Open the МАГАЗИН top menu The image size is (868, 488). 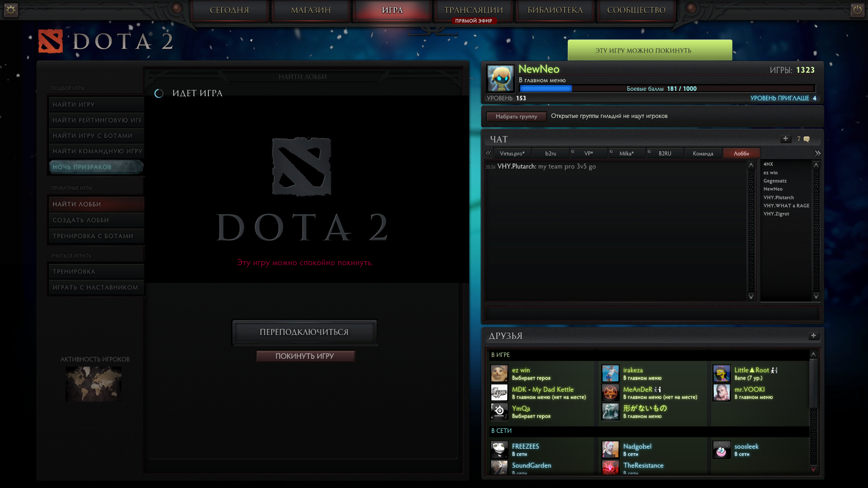pyautogui.click(x=311, y=10)
